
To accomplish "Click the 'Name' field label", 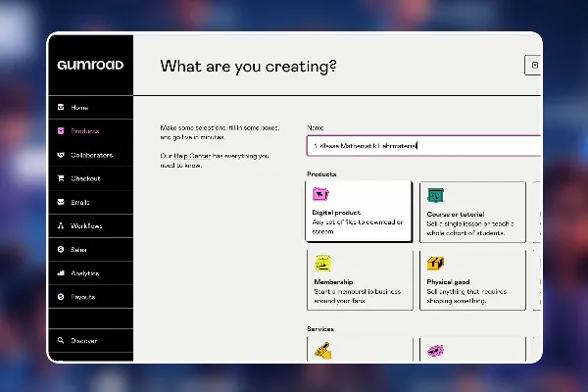I will click(315, 127).
